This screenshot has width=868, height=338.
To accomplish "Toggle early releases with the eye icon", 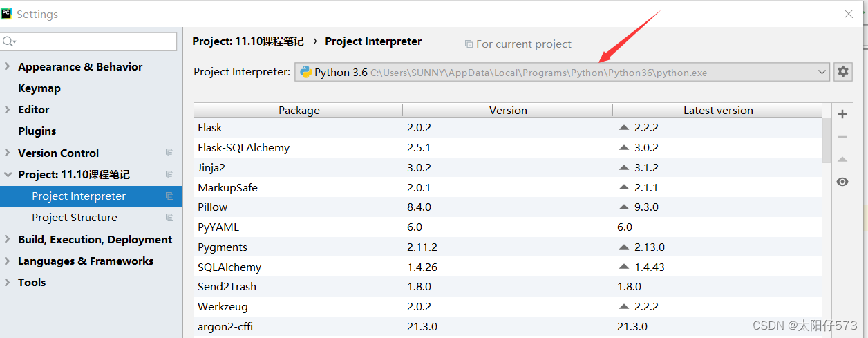I will tap(842, 182).
